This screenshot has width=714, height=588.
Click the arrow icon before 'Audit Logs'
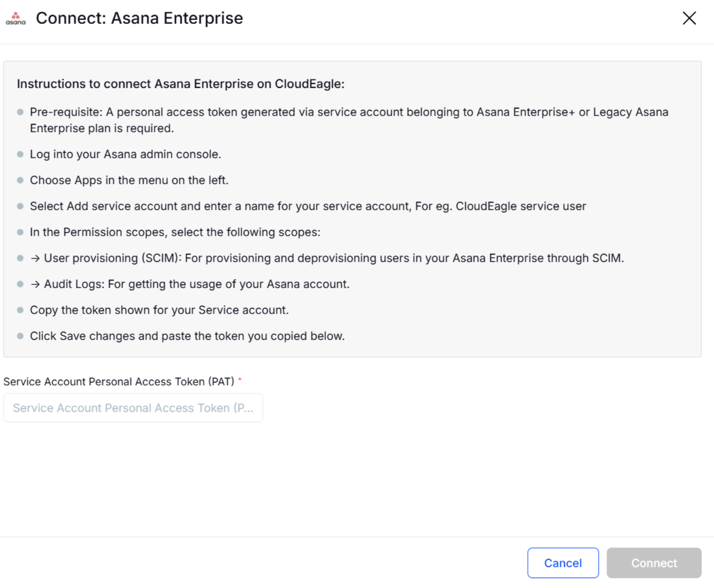point(35,284)
